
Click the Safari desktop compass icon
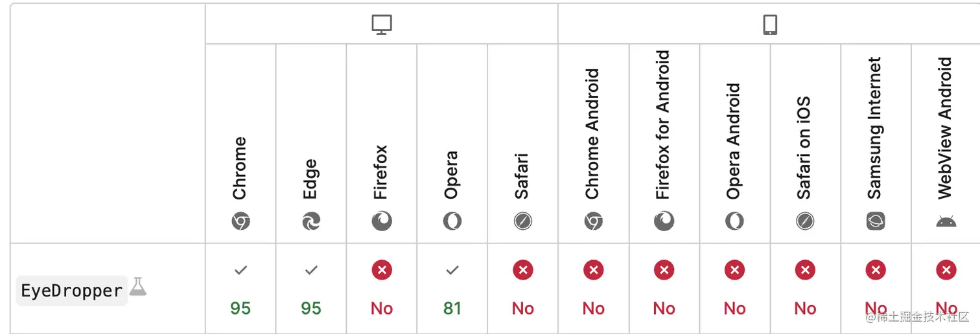pyautogui.click(x=523, y=222)
